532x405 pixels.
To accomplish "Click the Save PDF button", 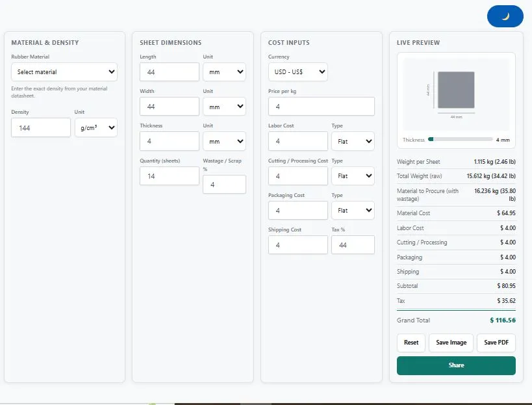I will click(496, 343).
